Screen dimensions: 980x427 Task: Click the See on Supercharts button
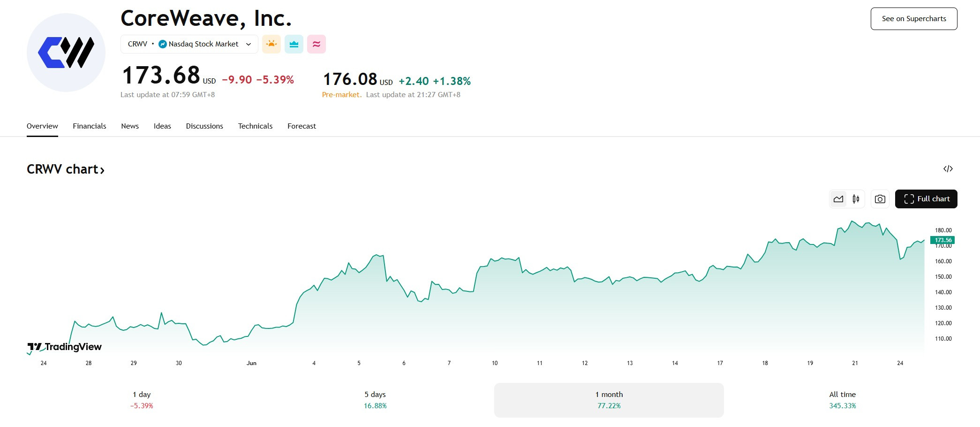tap(914, 19)
